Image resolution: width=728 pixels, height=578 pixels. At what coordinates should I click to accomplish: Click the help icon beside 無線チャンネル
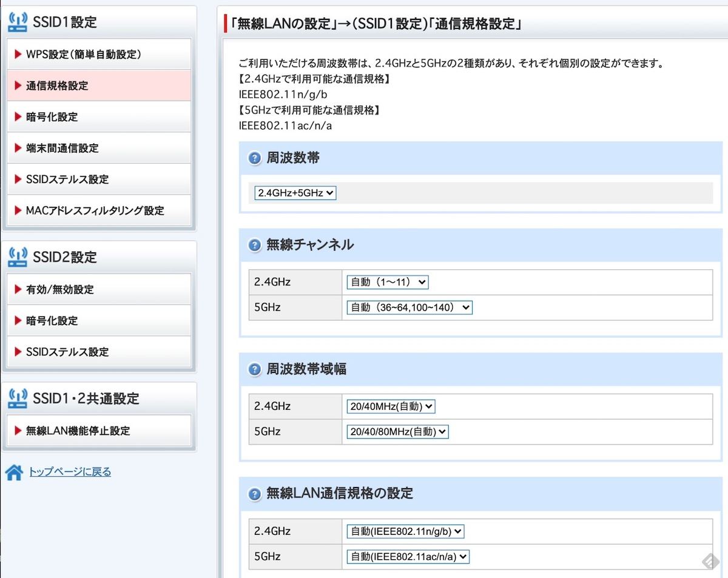click(x=255, y=245)
